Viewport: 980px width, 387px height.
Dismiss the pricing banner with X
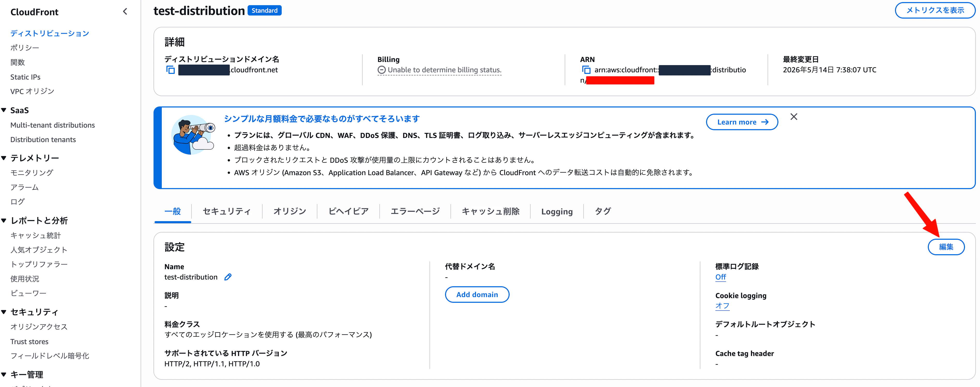[x=794, y=117]
